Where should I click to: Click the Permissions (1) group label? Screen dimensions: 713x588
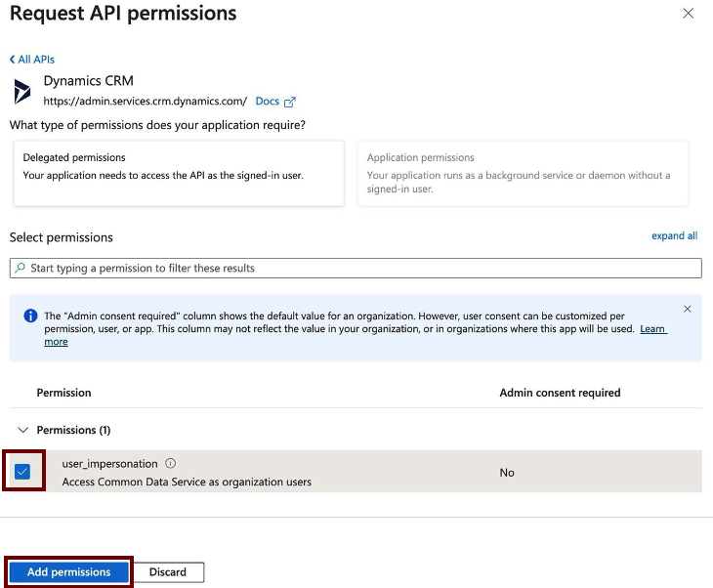click(x=73, y=430)
